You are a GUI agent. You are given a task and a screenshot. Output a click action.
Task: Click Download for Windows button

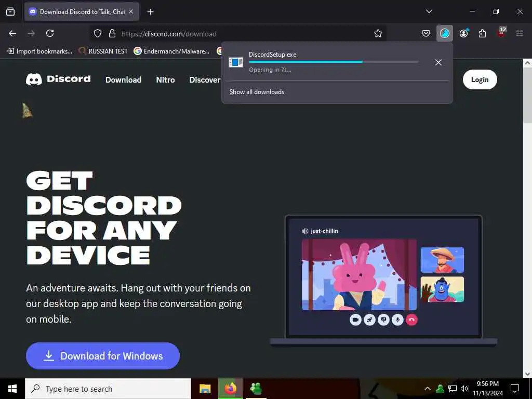click(103, 356)
